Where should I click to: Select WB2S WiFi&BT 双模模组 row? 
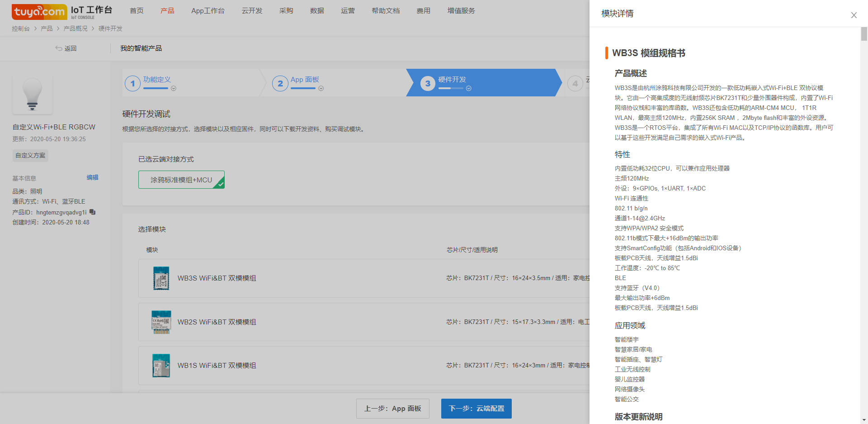click(x=364, y=322)
